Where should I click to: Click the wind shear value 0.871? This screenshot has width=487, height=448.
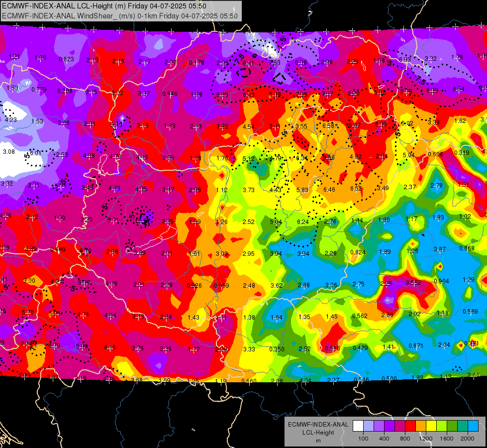[416, 345]
